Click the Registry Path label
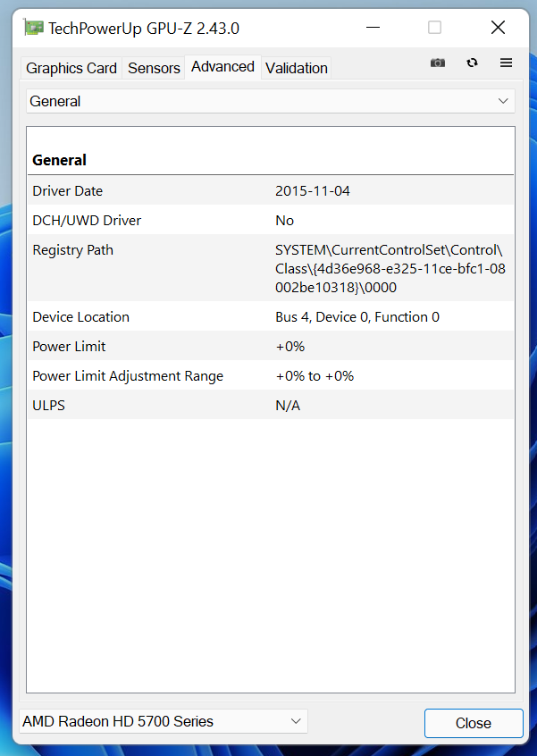Viewport: 537px width, 756px height. tap(72, 250)
